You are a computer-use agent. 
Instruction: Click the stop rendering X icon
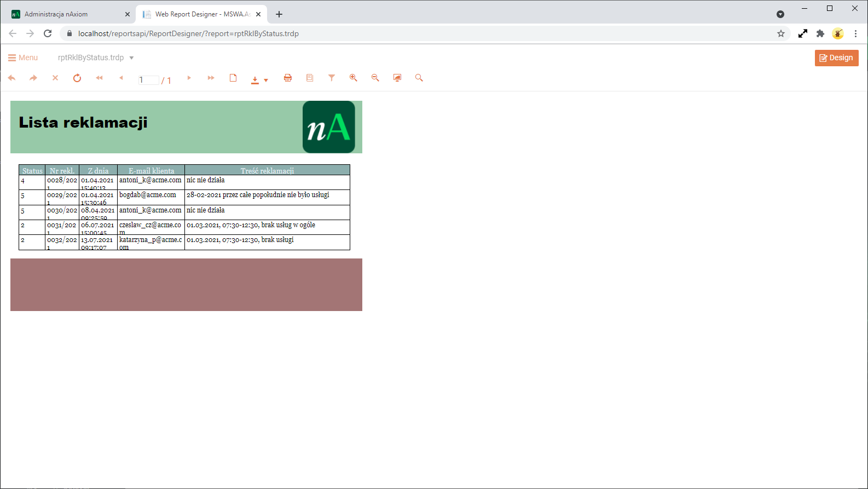coord(55,78)
